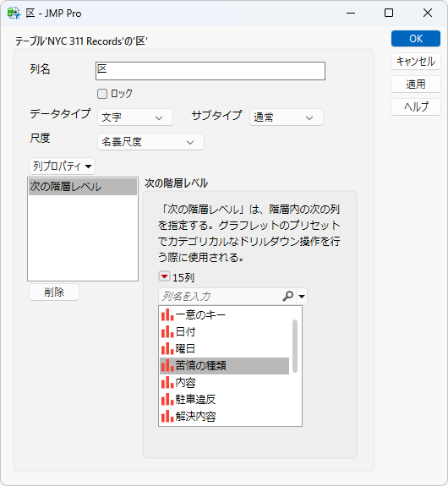Click the JMP Pro title bar icon
Screen dimensions: 448x486
pyautogui.click(x=14, y=14)
